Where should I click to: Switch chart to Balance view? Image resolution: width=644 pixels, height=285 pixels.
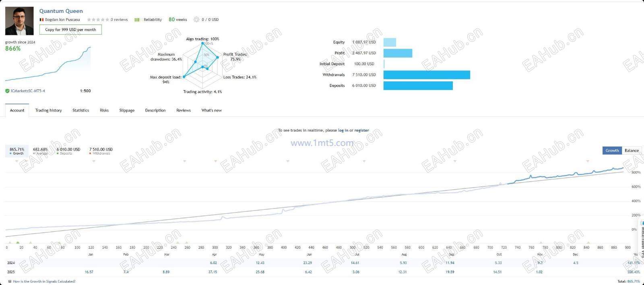(632, 151)
